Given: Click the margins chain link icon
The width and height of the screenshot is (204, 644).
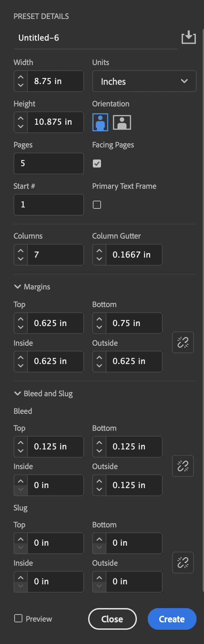Looking at the screenshot, I should click(x=183, y=342).
